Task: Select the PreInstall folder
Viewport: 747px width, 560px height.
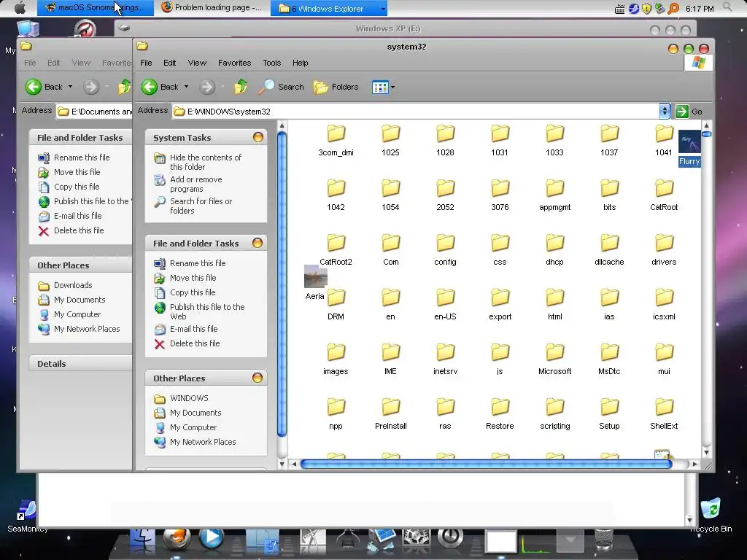Action: pos(391,415)
